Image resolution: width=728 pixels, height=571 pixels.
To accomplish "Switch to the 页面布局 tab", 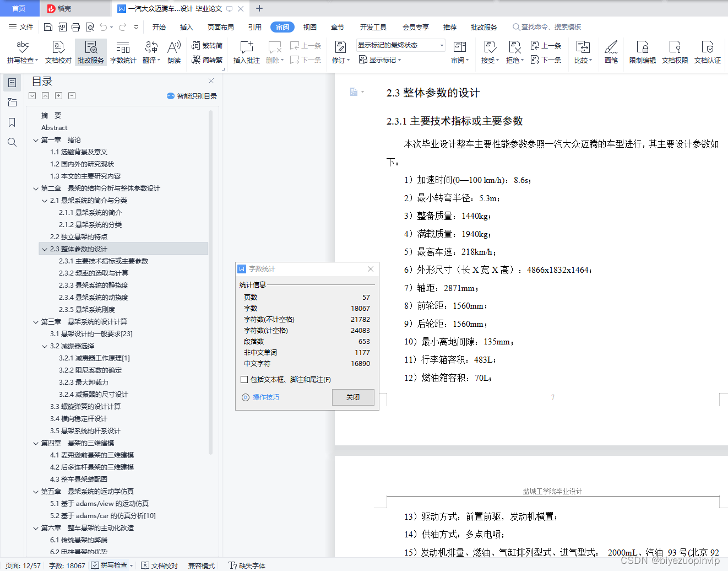I will [x=221, y=27].
